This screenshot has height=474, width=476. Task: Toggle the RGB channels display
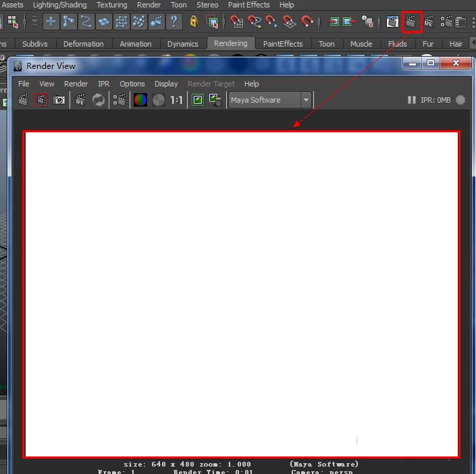pos(140,100)
